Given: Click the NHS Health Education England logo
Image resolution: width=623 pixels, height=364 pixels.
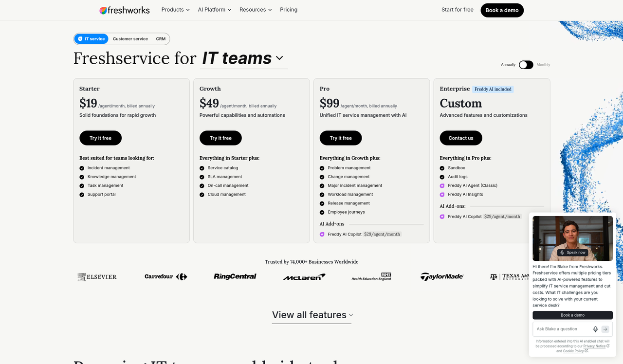Looking at the screenshot, I should point(371,276).
